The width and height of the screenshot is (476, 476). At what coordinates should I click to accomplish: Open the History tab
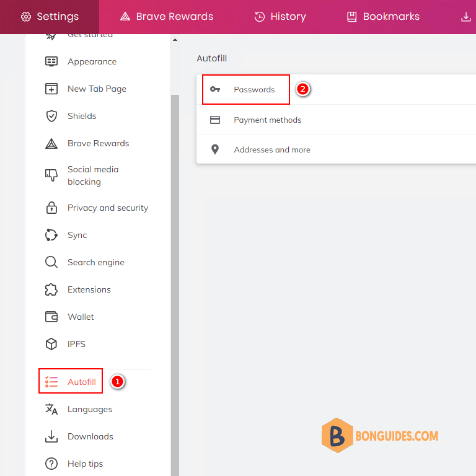[280, 16]
